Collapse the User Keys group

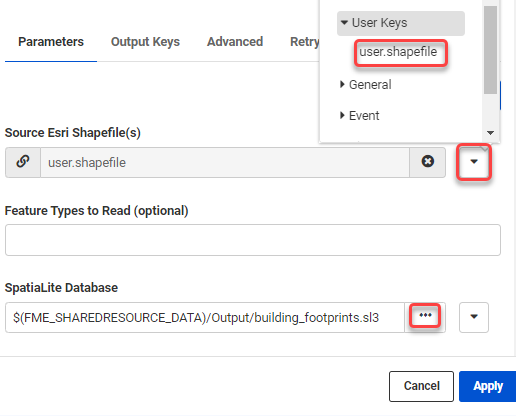click(x=401, y=23)
